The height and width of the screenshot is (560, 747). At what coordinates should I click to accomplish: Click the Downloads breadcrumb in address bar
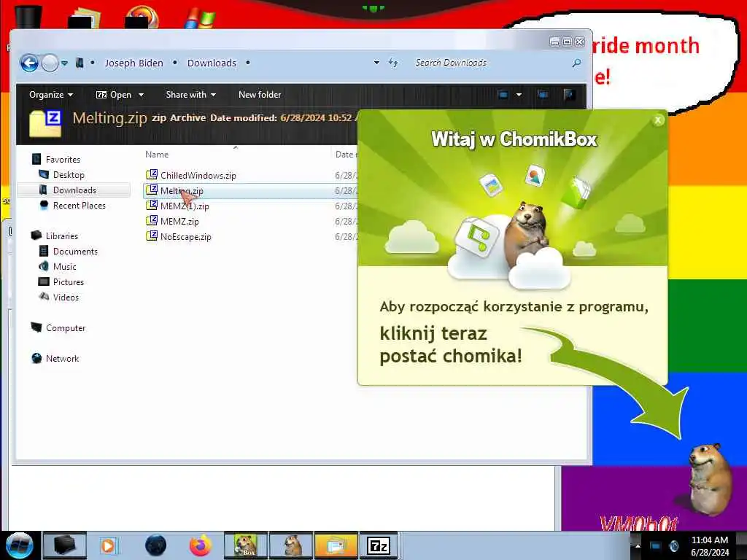coord(212,63)
